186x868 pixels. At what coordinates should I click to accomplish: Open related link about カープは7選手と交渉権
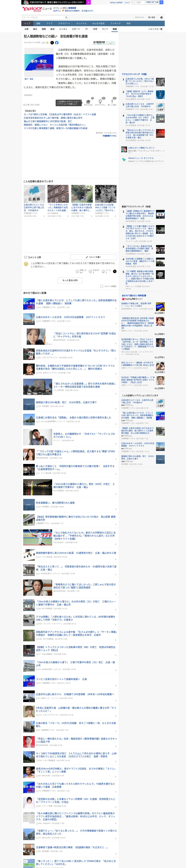[x=59, y=114]
